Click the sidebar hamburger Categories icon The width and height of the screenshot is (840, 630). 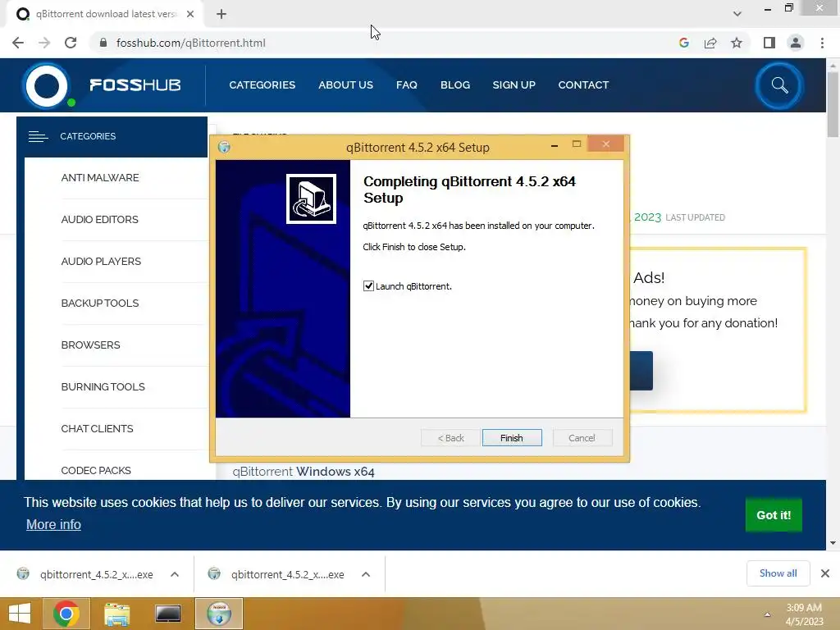pyautogui.click(x=38, y=137)
